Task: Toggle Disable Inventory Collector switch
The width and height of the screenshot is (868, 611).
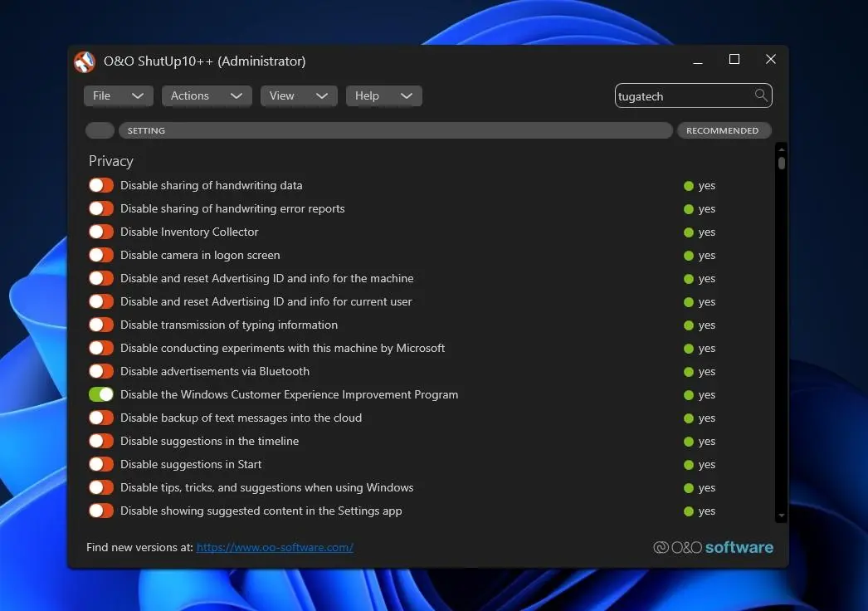Action: [x=100, y=232]
